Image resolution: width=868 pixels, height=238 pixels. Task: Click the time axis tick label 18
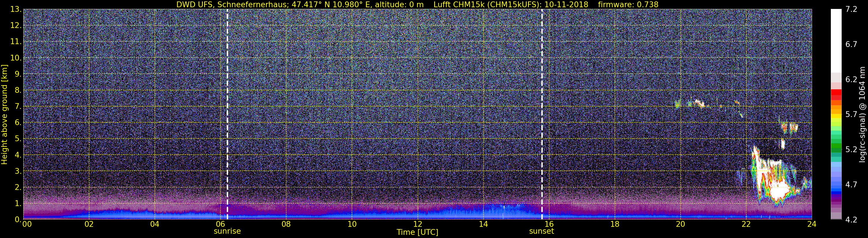(614, 224)
